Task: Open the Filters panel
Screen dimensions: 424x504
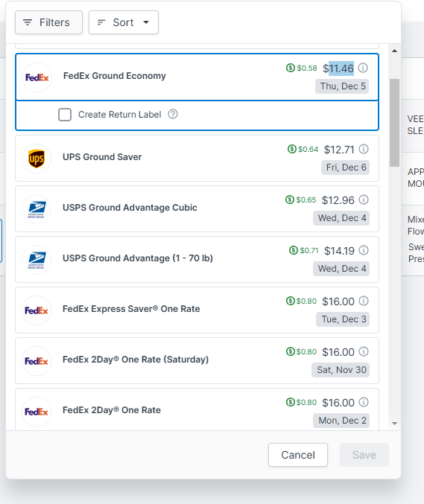Action: (48, 22)
